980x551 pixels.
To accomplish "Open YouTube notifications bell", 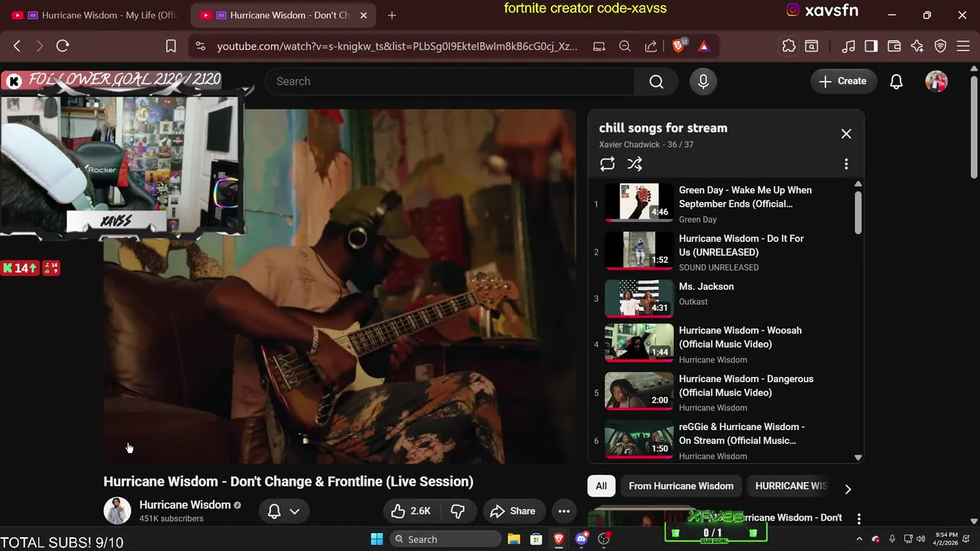I will (x=897, y=81).
